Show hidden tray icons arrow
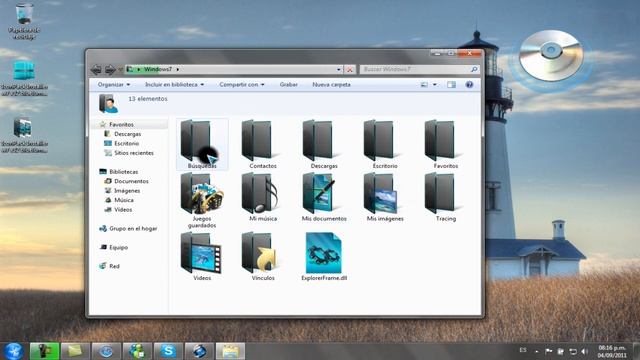Screen dimensions: 640x360 coord(536,351)
